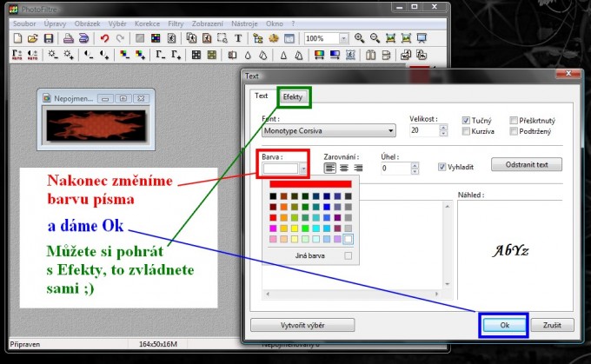Image resolution: width=591 pixels, height=364 pixels.
Task: Undo the last action with the red arrow
Action: (x=104, y=38)
